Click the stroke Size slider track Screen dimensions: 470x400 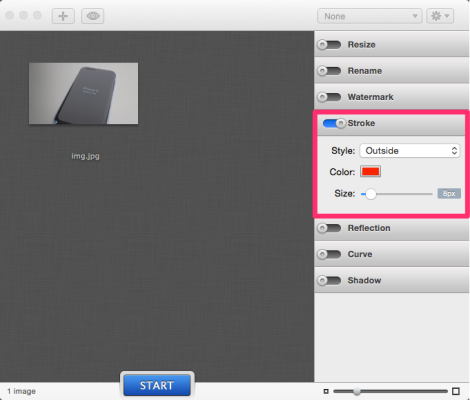[397, 194]
